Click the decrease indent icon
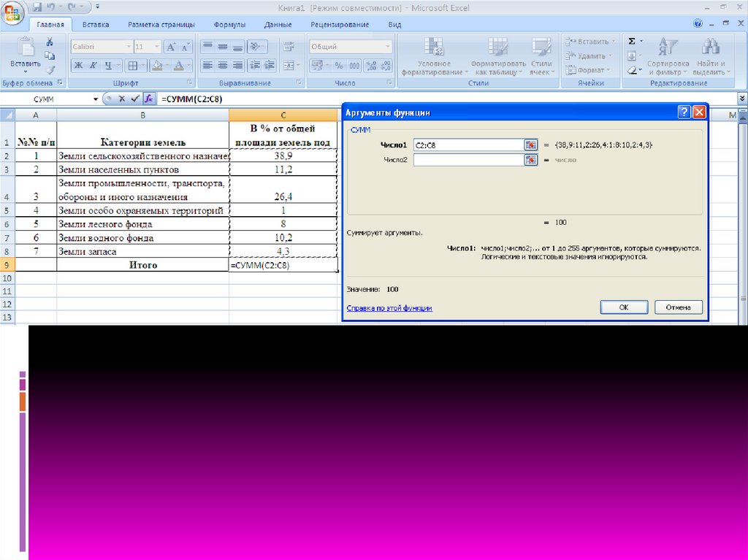 [255, 65]
